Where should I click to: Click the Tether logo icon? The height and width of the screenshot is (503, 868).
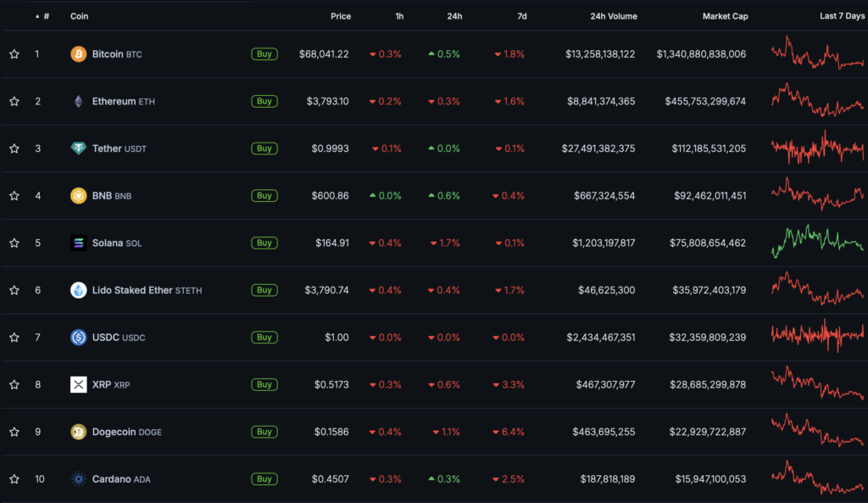click(78, 148)
